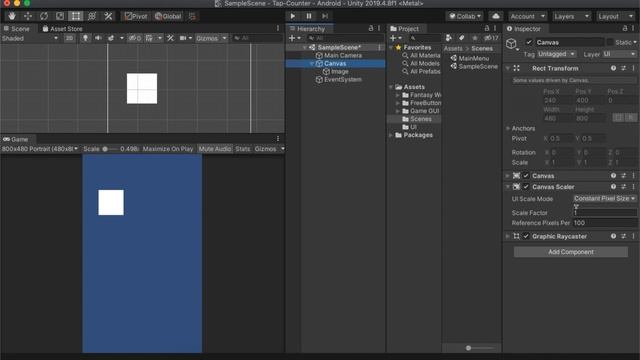The image size is (640, 360).
Task: Step one frame forward
Action: [x=325, y=16]
